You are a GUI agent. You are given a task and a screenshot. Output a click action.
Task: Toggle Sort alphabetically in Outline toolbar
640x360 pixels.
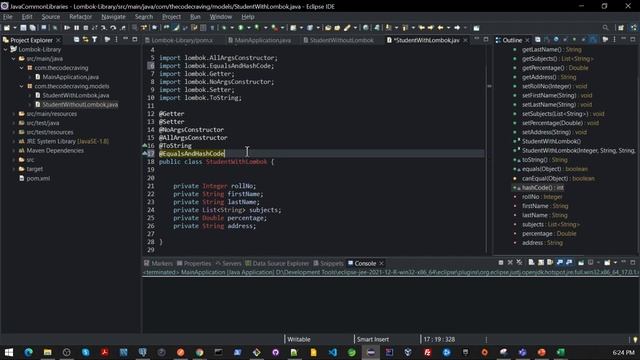point(547,40)
